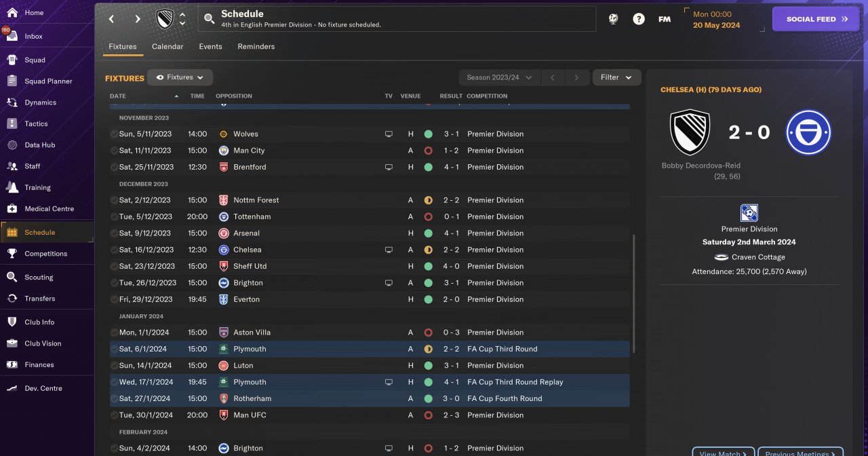Open the Filter dropdown
The image size is (868, 456).
(616, 77)
